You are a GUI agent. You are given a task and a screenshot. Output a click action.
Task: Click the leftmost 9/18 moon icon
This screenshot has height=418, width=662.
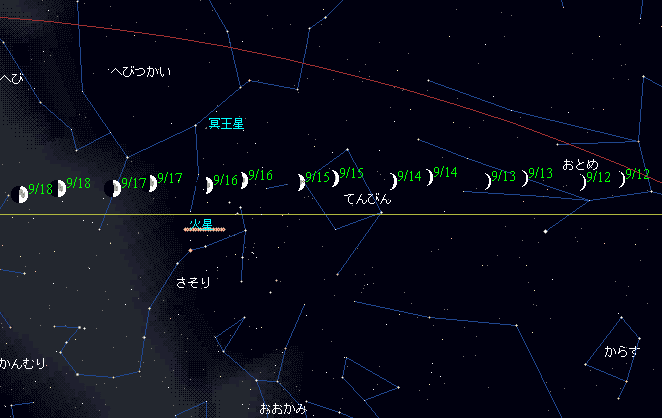tap(18, 193)
